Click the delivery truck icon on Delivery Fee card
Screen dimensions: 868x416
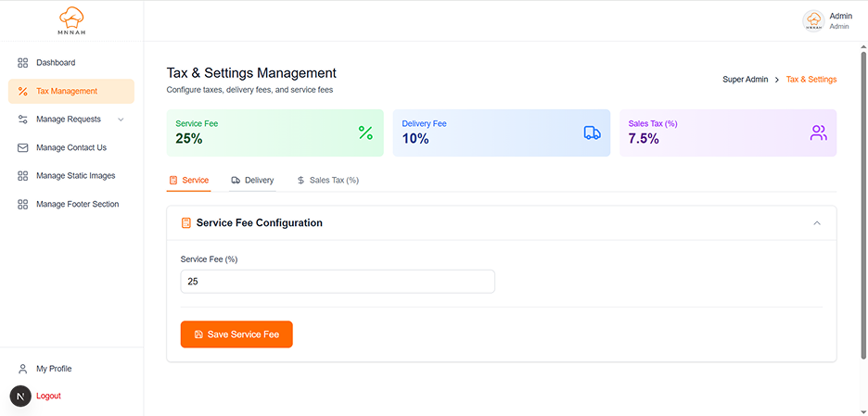pos(592,132)
